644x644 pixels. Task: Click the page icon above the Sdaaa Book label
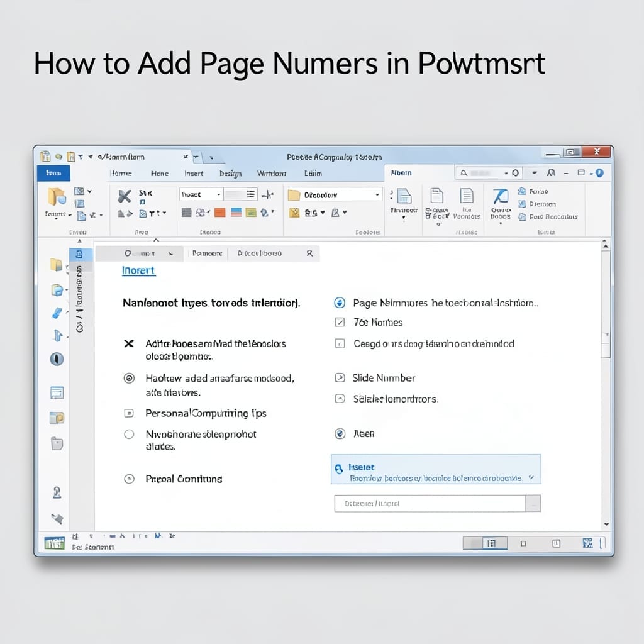click(436, 196)
